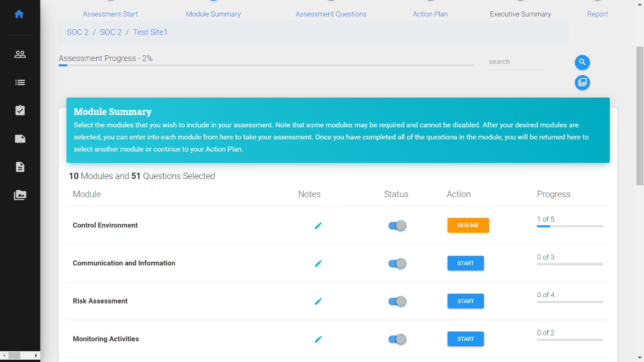Screen dimensions: 644x362
Task: Click the blue image library round button
Action: (x=582, y=83)
